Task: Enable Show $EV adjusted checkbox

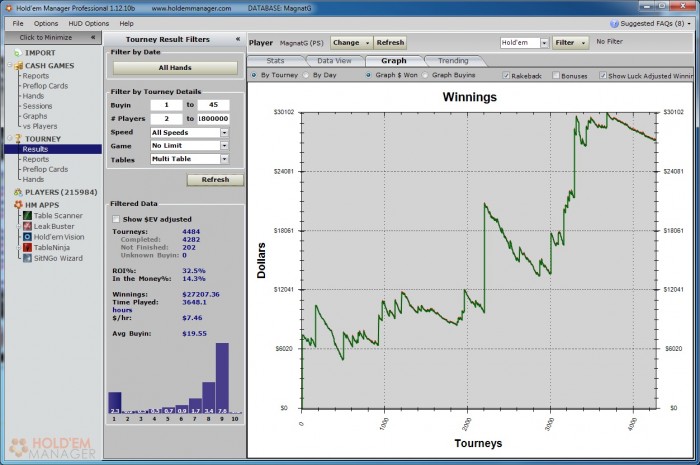Action: (116, 219)
